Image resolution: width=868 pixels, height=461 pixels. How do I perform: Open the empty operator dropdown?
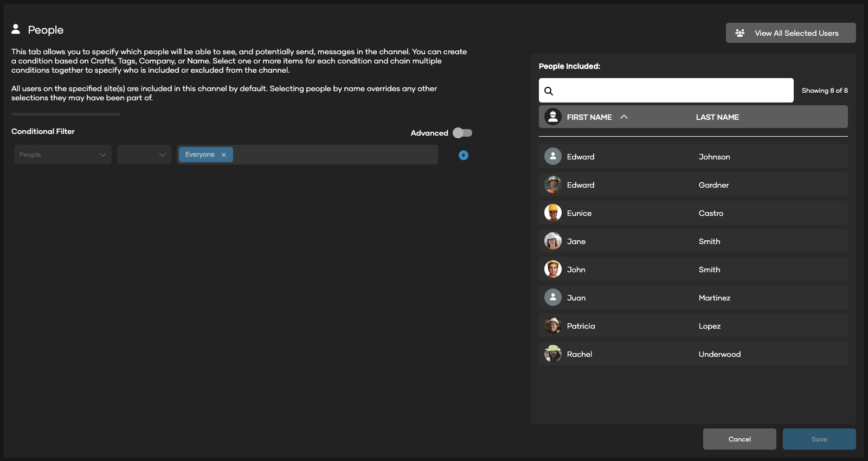point(144,155)
